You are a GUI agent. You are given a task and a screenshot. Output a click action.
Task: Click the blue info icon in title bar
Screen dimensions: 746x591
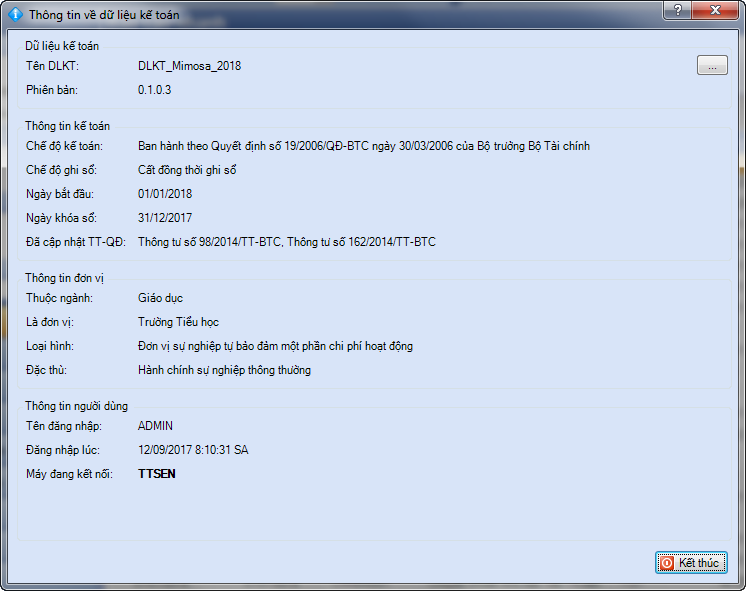[x=15, y=15]
